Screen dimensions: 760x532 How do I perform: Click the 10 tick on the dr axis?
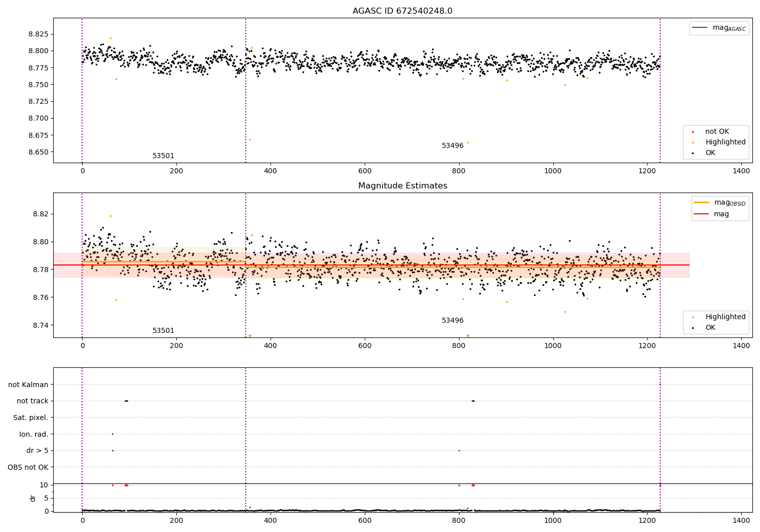point(44,485)
